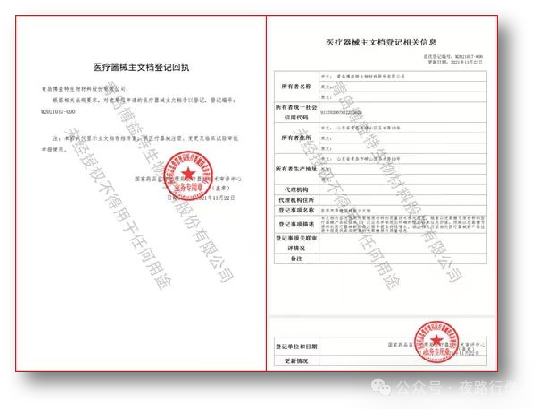Click the 更新情况 row label

(296, 361)
